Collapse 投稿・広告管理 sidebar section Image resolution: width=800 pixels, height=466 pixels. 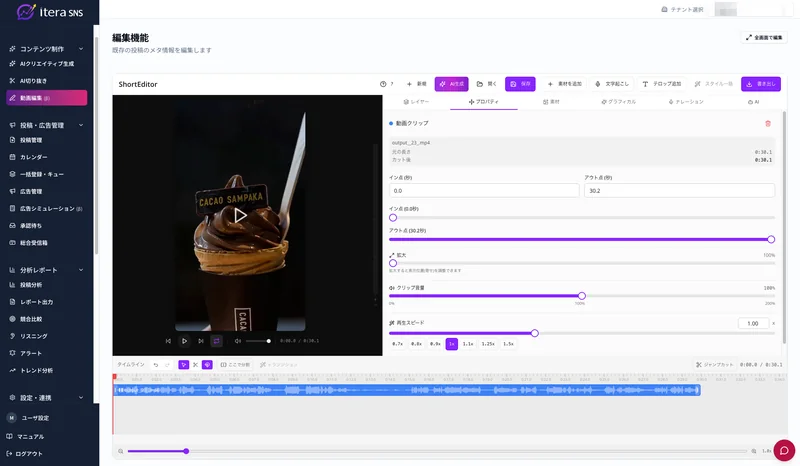coord(46,125)
